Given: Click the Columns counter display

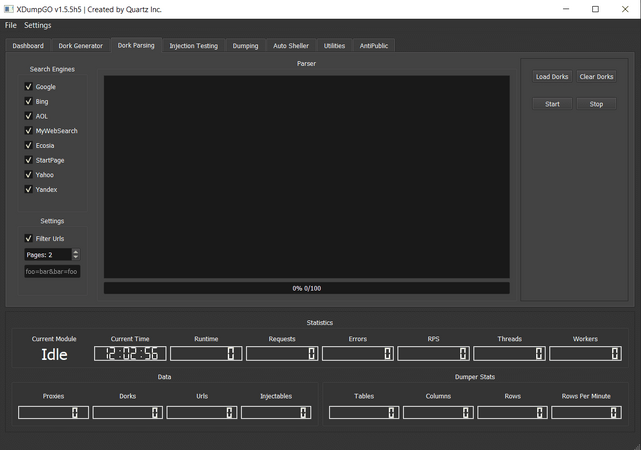Looking at the screenshot, I should pos(438,412).
